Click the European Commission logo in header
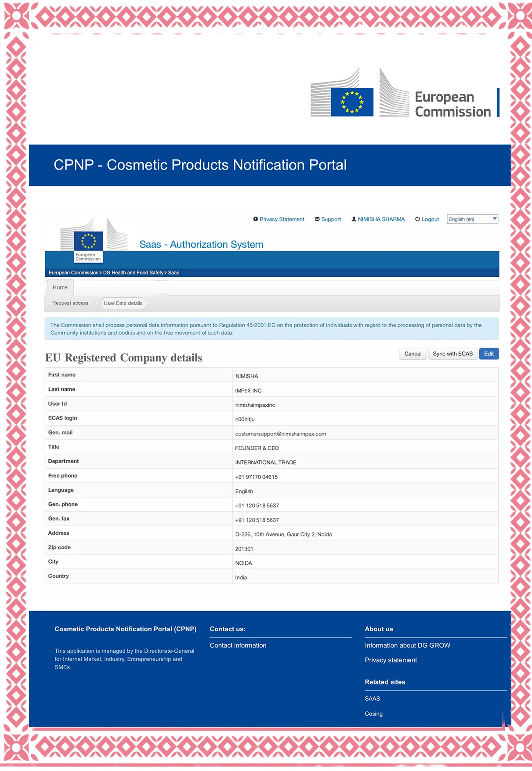The image size is (532, 771). tap(405, 93)
